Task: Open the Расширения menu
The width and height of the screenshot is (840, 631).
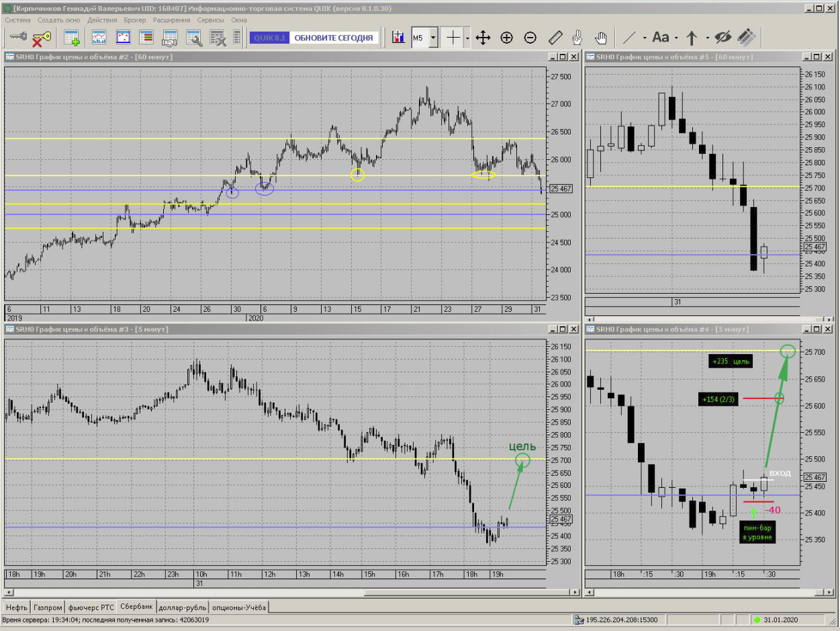Action: pos(172,20)
